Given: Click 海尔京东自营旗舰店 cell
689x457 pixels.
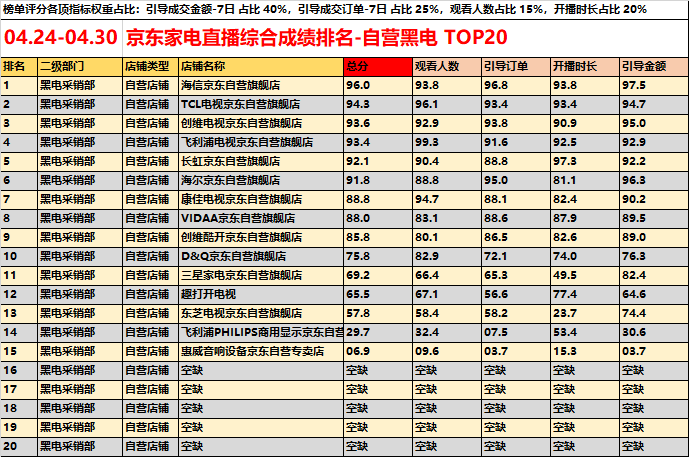Looking at the screenshot, I should pos(261,180).
